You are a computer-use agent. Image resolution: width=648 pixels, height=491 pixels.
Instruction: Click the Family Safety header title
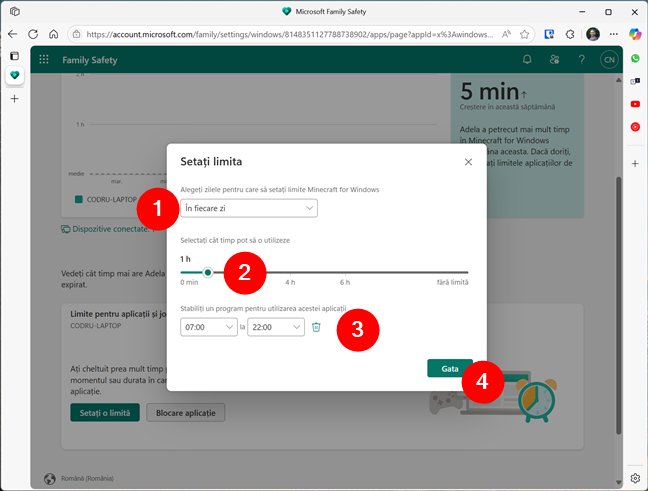point(90,60)
